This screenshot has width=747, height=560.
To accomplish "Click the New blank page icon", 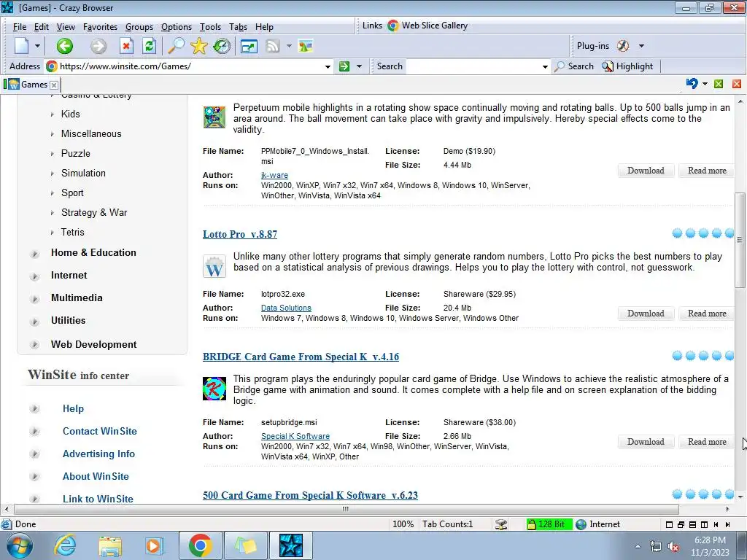I will (x=22, y=46).
